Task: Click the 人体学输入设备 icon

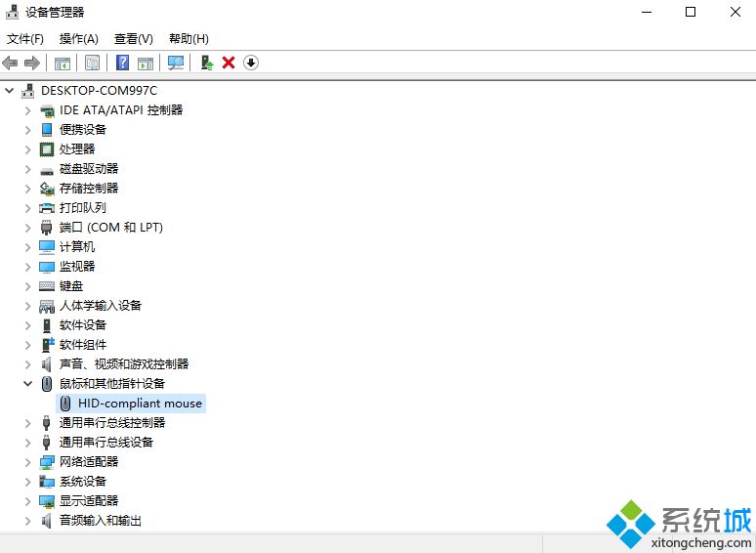Action: tap(47, 306)
